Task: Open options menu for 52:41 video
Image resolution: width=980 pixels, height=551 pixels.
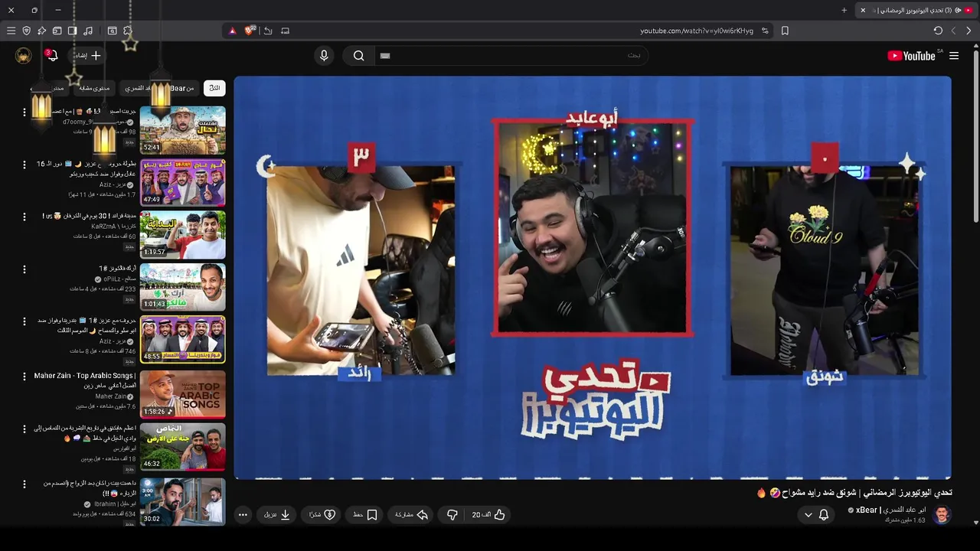Action: (x=24, y=112)
